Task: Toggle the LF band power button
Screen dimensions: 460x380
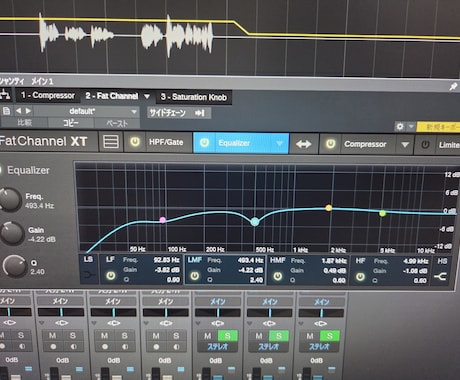Action: pyautogui.click(x=111, y=275)
